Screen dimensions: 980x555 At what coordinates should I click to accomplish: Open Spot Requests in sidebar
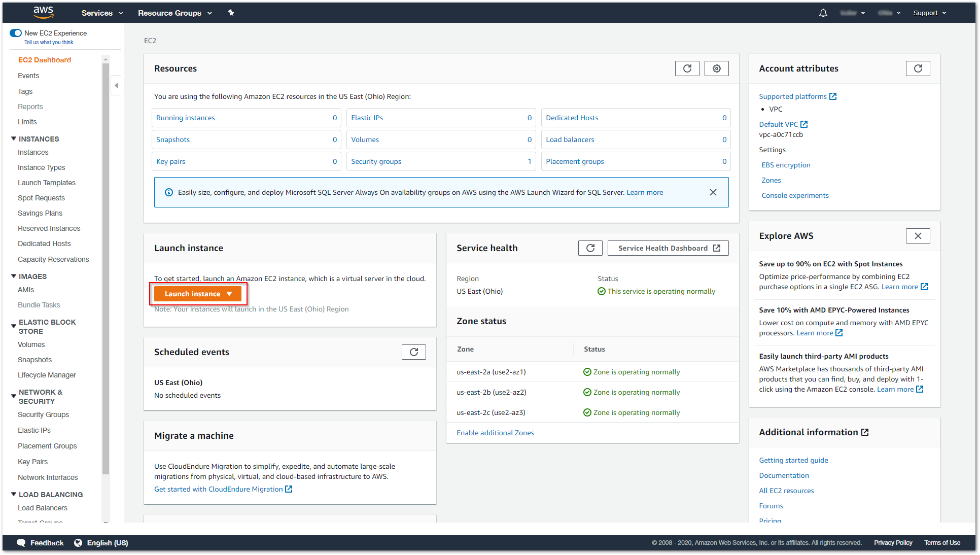point(41,198)
